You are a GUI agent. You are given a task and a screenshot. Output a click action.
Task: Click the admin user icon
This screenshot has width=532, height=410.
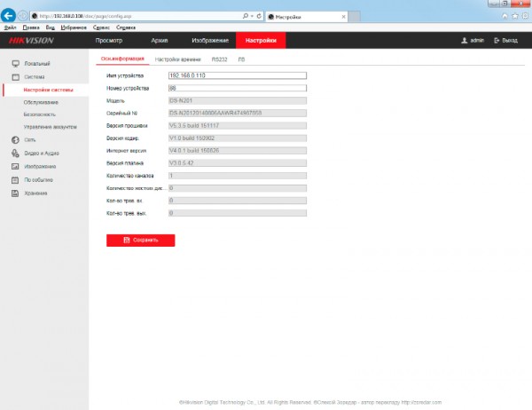point(464,41)
